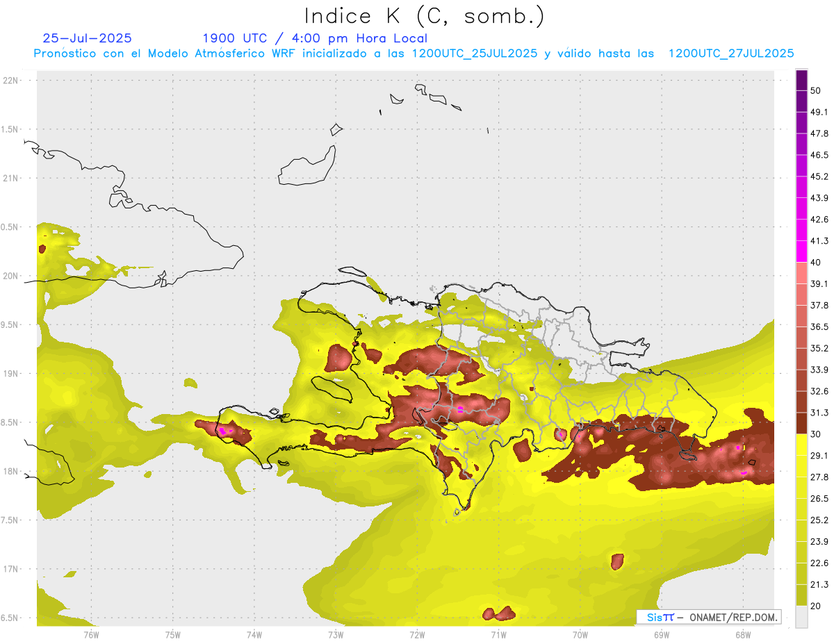
Task: Click the colorbar value 26.5
Action: point(819,499)
